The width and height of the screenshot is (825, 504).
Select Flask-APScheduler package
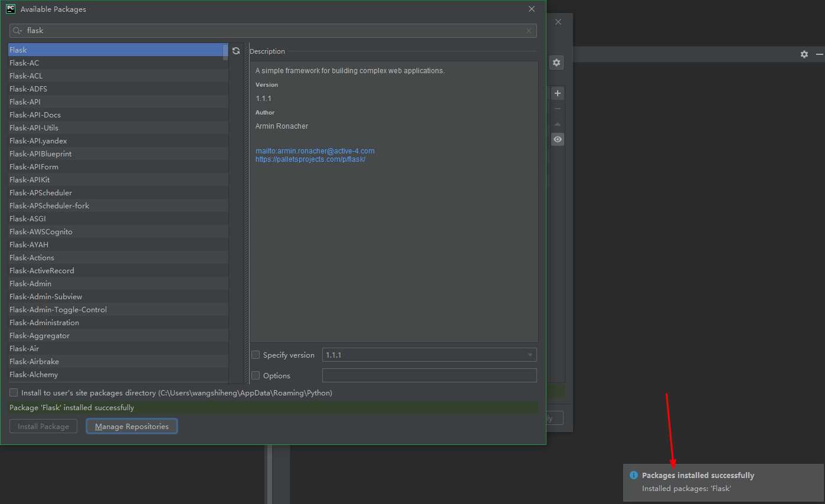[118, 193]
